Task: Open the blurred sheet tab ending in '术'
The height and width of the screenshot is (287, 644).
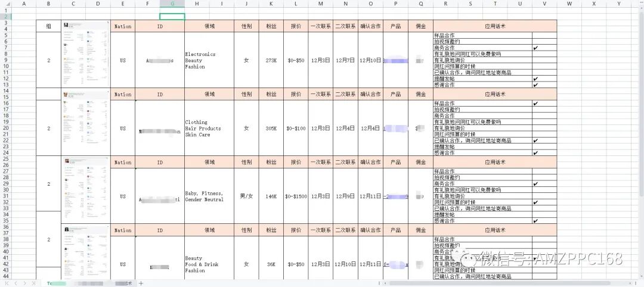Action: click(x=123, y=283)
